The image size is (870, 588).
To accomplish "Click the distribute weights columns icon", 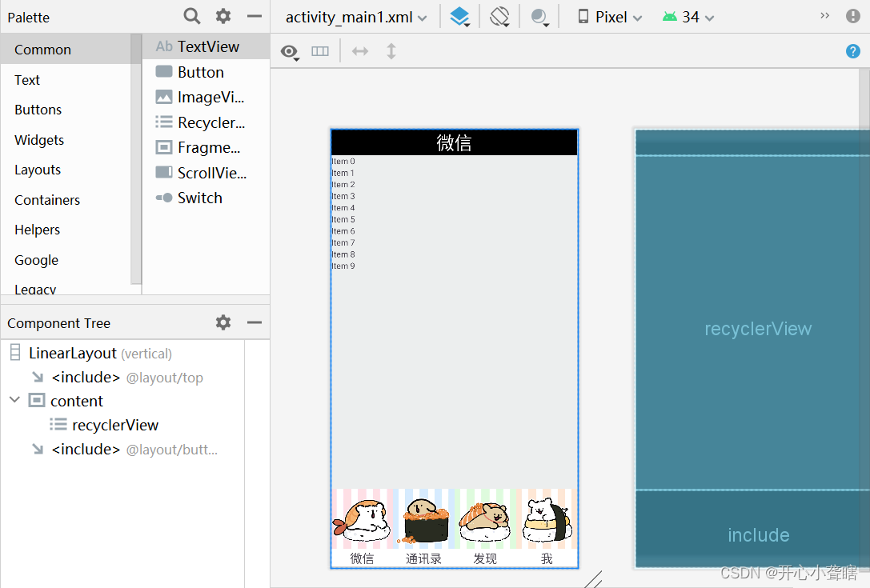I will [x=320, y=51].
